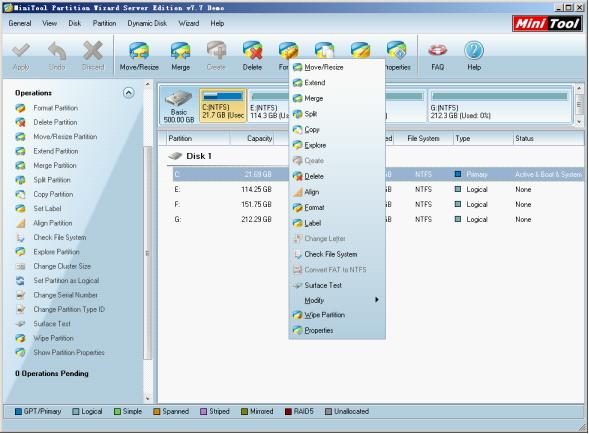Select G: NTFS block in disk map
The width and height of the screenshot is (589, 434).
click(x=500, y=106)
